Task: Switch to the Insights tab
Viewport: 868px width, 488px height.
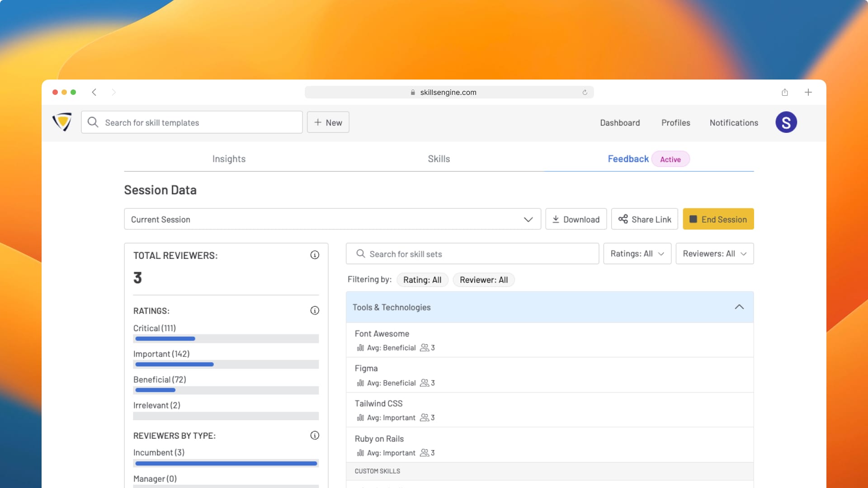Action: pos(229,159)
